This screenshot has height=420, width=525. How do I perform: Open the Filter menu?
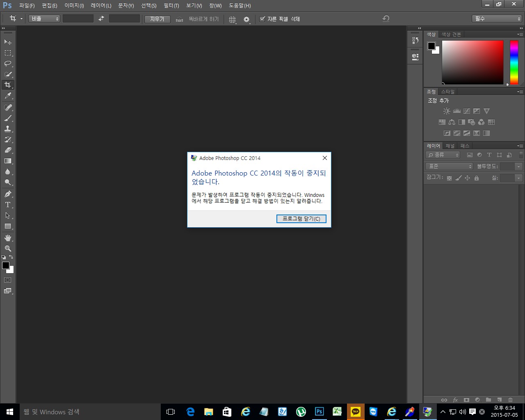tap(171, 5)
